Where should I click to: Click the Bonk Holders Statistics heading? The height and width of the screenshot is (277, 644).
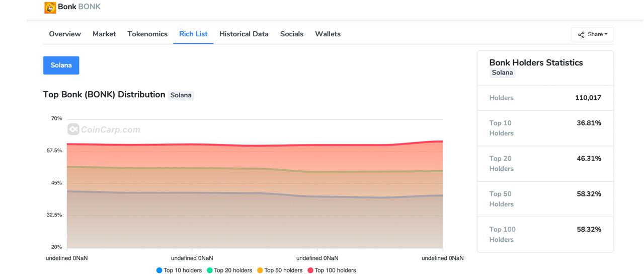[x=536, y=62]
